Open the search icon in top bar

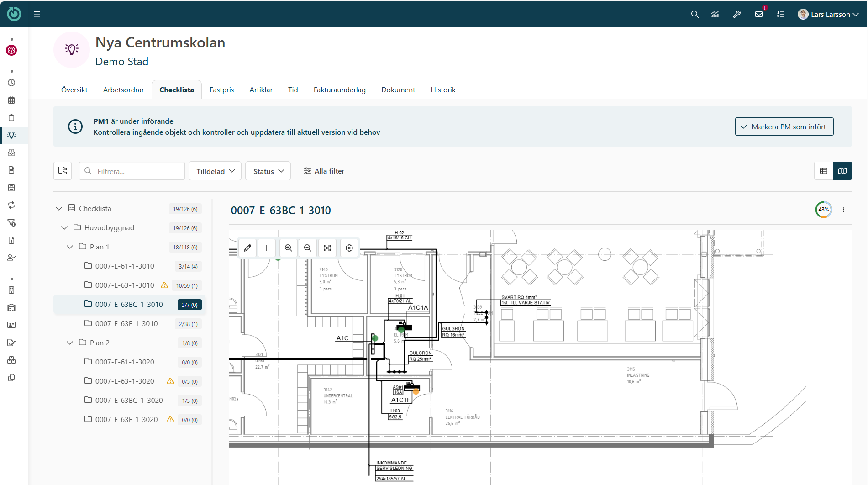[x=694, y=14]
